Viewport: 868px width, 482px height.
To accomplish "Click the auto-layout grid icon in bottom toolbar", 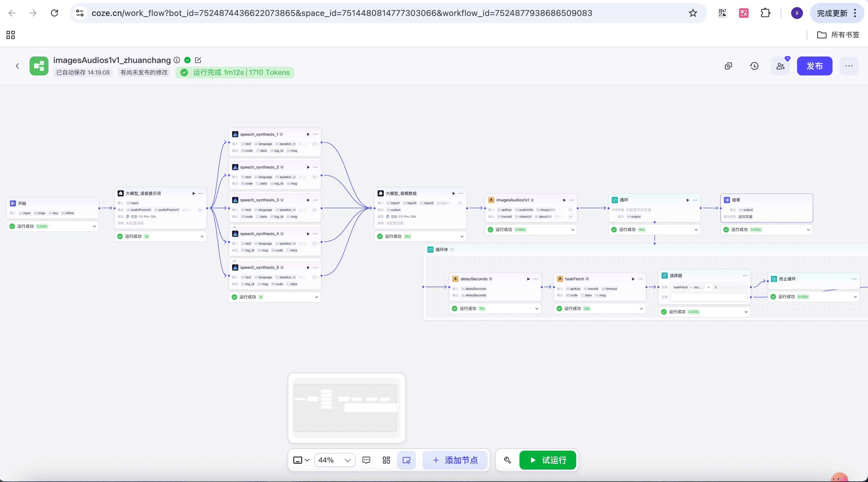I will (386, 460).
